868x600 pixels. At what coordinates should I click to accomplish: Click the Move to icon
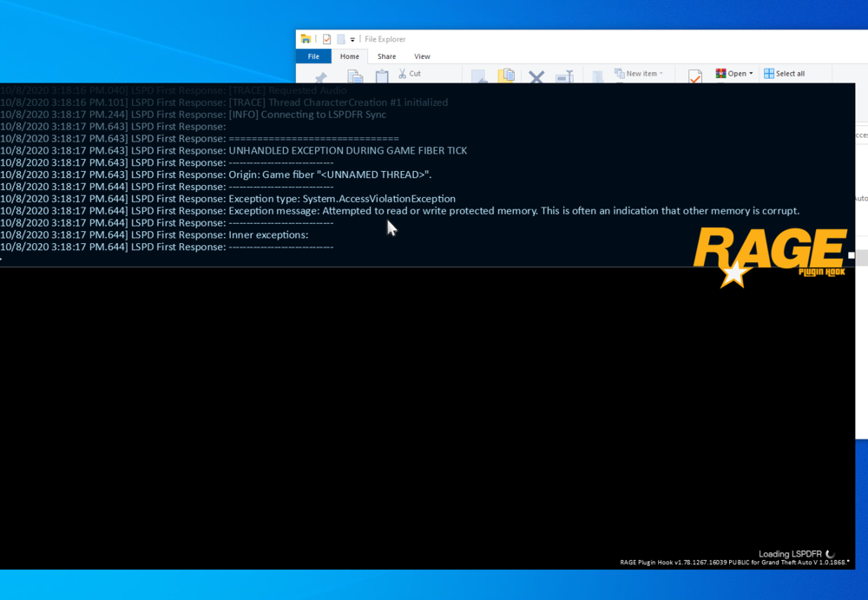(x=478, y=75)
